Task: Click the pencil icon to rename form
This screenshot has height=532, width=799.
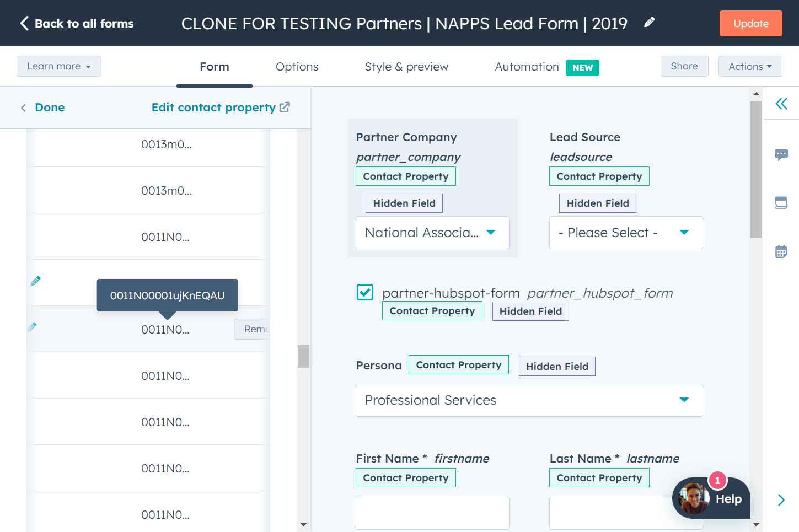Action: pos(650,22)
